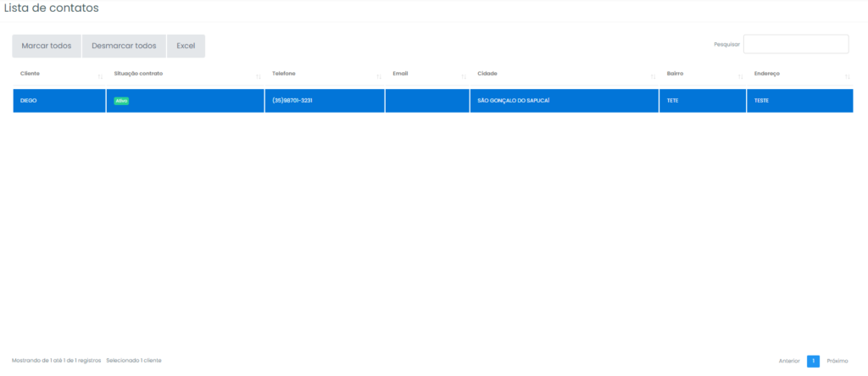Screen dimensions: 868x376
Task: Click the Email column header text
Action: click(400, 74)
